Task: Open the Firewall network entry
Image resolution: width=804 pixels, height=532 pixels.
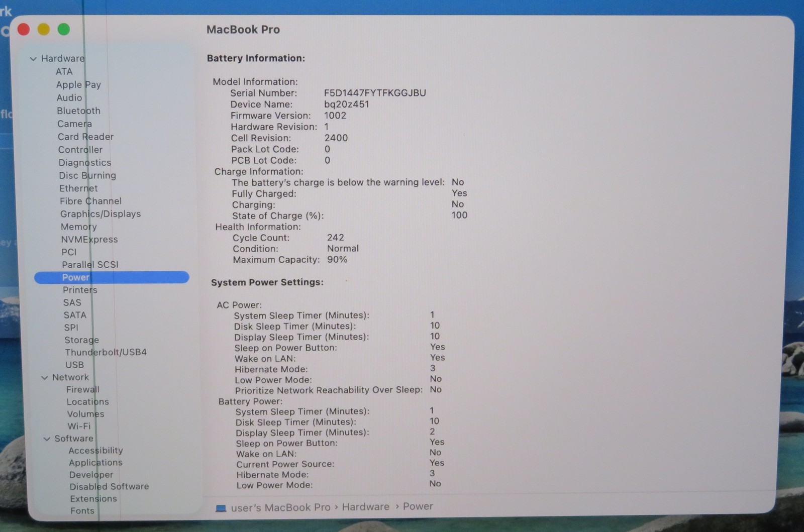Action: 82,389
